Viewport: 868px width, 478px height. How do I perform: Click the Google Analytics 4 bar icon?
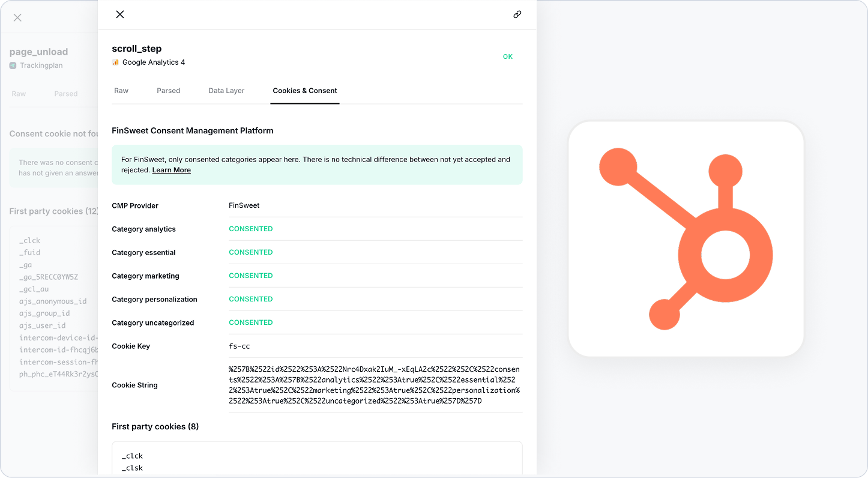click(115, 62)
